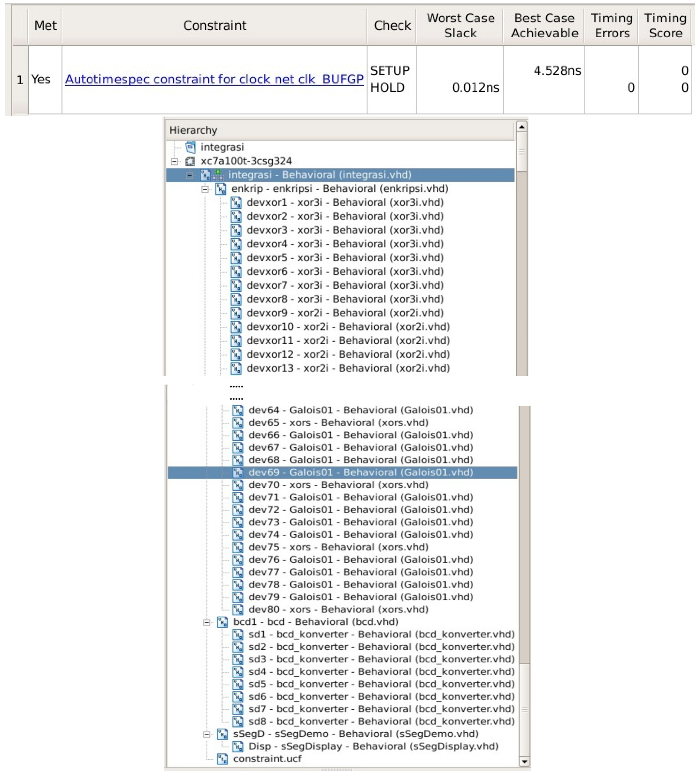Image resolution: width=700 pixels, height=776 pixels.
Task: Select sd6 - bcd_konverter in hierarchy
Action: tap(381, 697)
